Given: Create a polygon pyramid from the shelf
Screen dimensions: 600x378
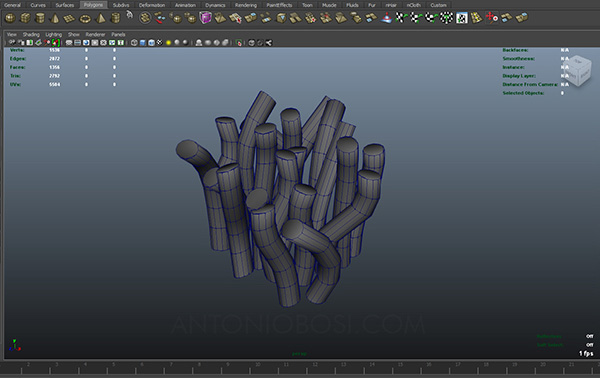Looking at the screenshot, I should [101, 18].
